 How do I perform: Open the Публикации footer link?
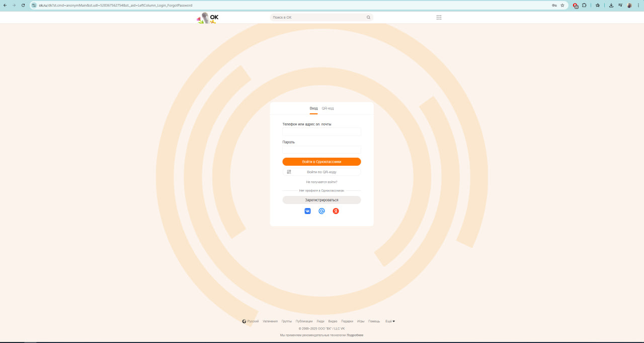pyautogui.click(x=304, y=321)
